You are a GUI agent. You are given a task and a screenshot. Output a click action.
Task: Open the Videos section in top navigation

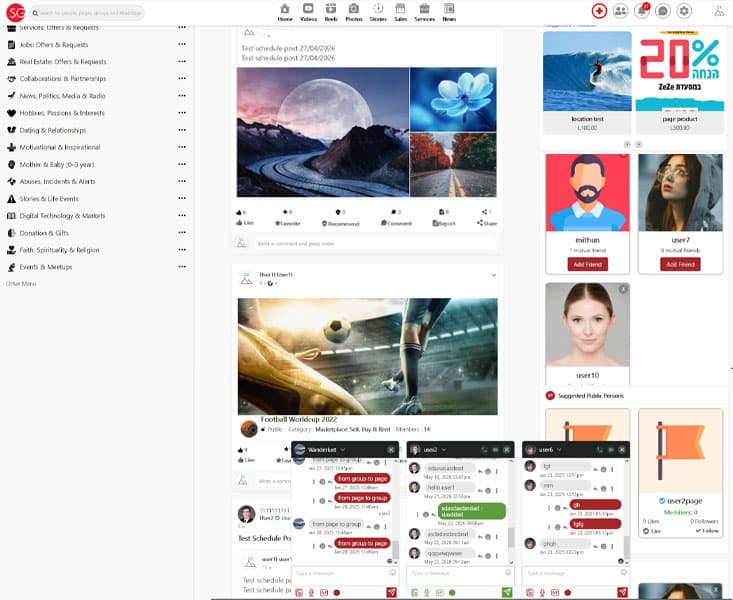(308, 12)
